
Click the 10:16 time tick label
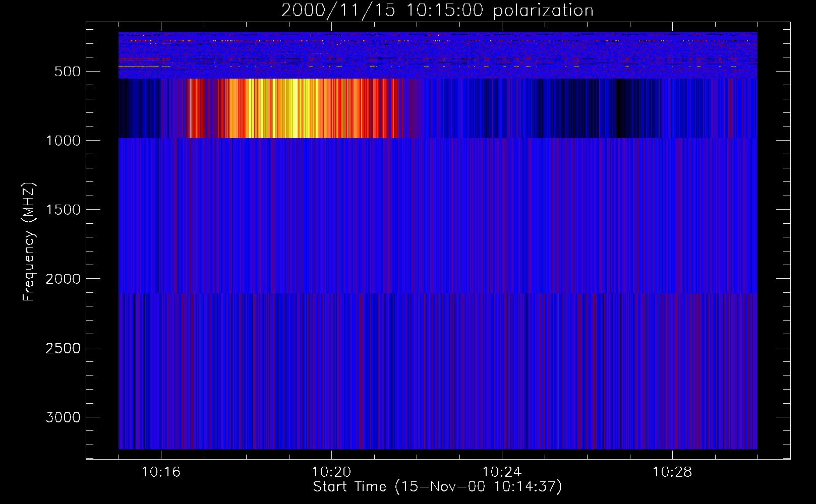[x=161, y=472]
